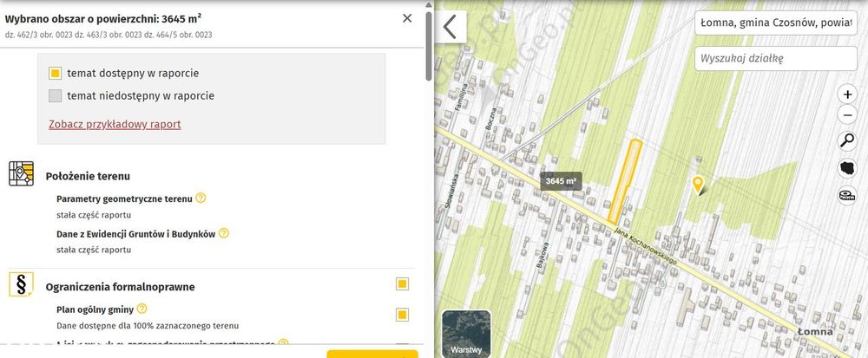Click the left panel vertical scrollbar

[429, 47]
